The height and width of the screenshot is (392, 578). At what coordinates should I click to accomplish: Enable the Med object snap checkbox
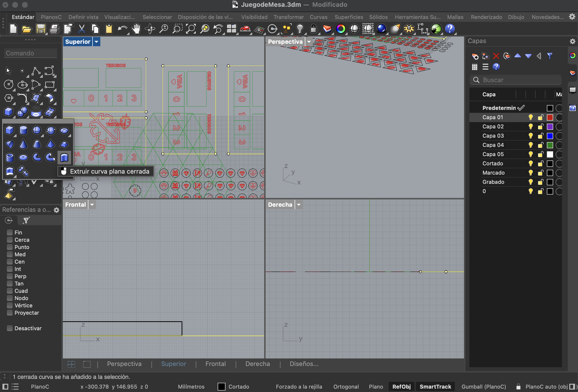point(10,254)
